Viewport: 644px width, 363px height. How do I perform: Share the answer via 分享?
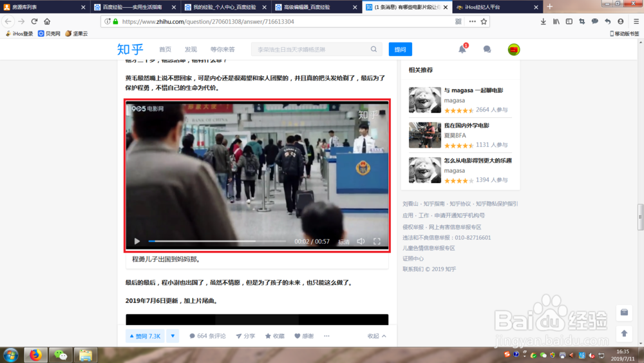pos(245,336)
